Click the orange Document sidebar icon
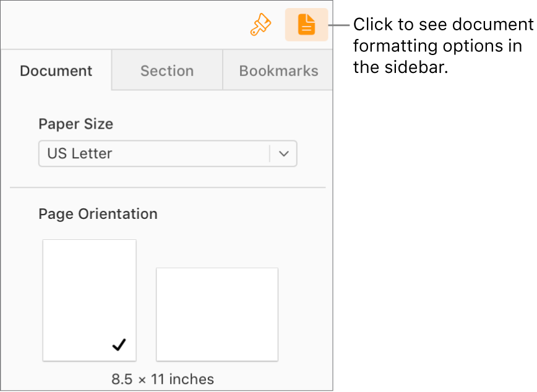The width and height of the screenshot is (537, 392). click(306, 25)
